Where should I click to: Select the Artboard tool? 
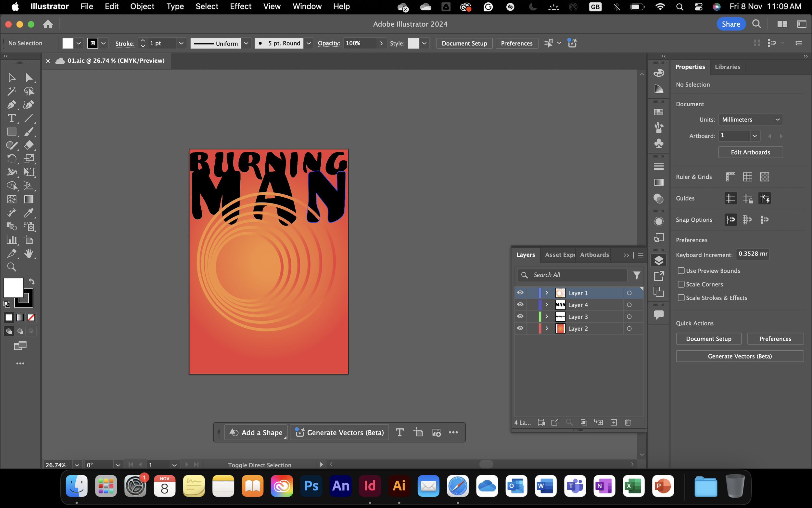pyautogui.click(x=29, y=240)
